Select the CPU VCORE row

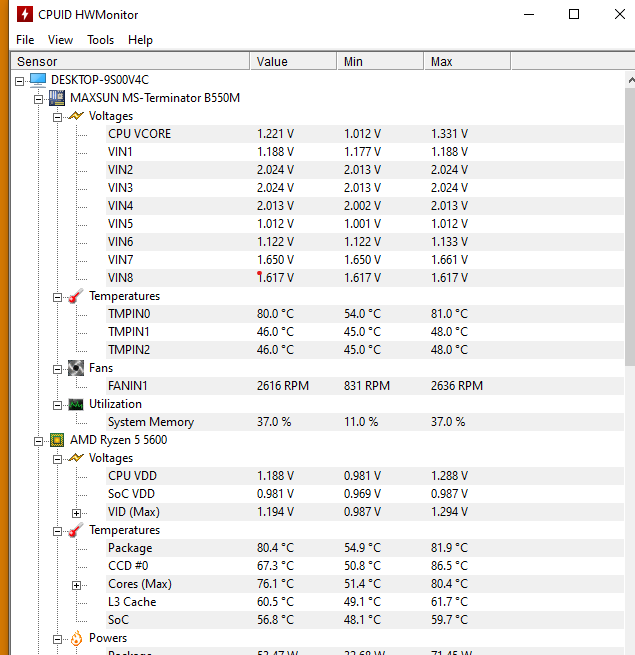click(x=365, y=134)
